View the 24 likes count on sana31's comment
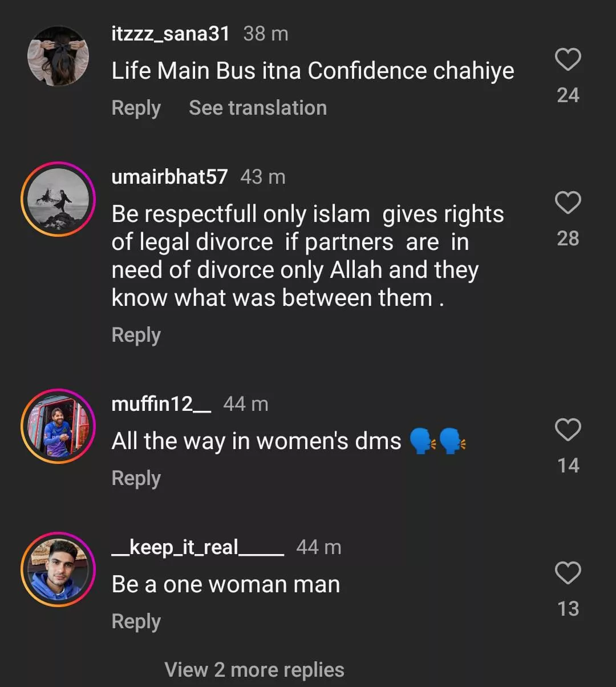 tap(568, 95)
